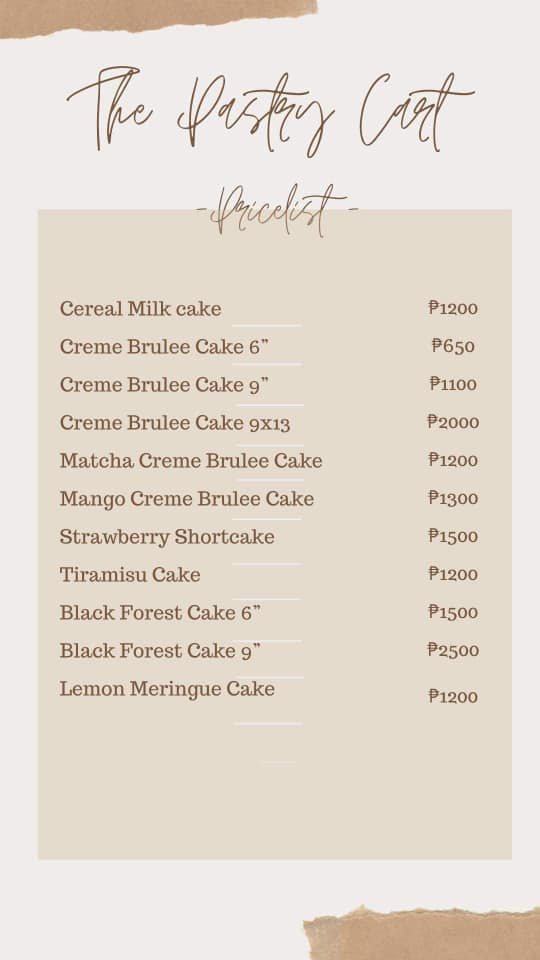Select Mango Creme Brulee Cake item
The image size is (540, 960).
click(187, 499)
